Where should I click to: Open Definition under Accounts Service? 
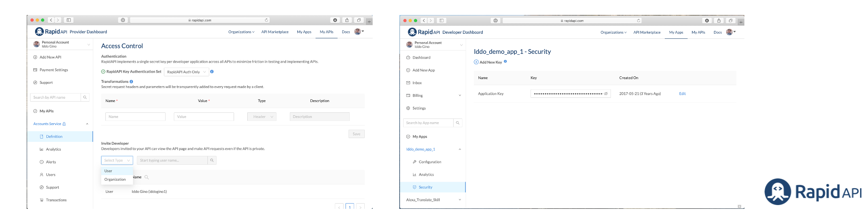(60, 136)
